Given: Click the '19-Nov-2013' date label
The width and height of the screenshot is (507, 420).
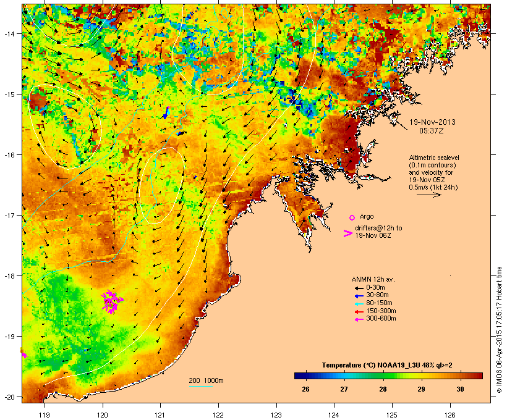Looking at the screenshot, I should click(432, 122).
